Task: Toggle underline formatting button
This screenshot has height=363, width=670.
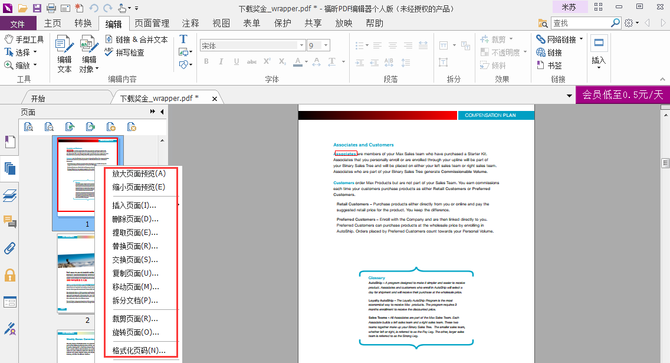Action: pos(236,61)
